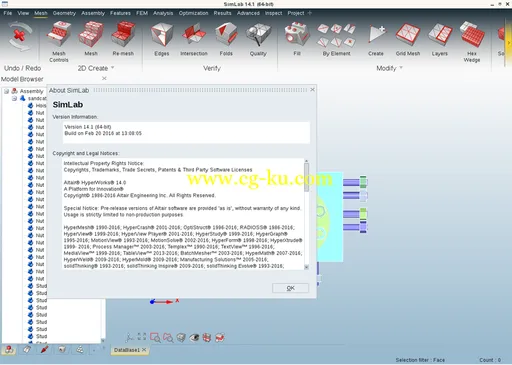Click OK in the About SimLab dialog
The height and width of the screenshot is (365, 512).
(290, 288)
